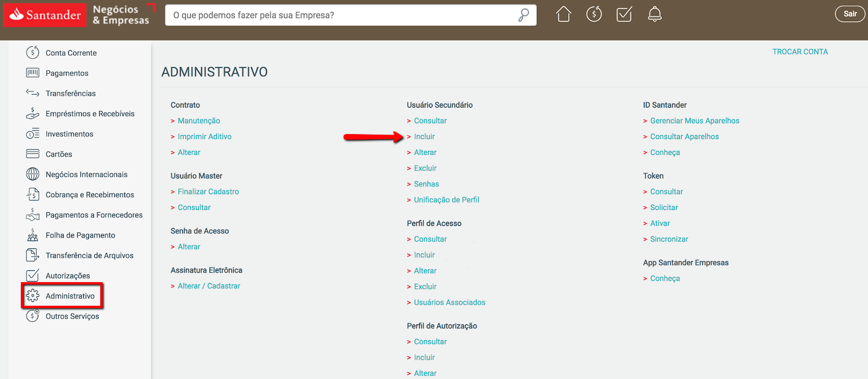Viewport: 868px width, 379px height.
Task: Click the Transferência de Arquivos icon
Action: (x=33, y=255)
